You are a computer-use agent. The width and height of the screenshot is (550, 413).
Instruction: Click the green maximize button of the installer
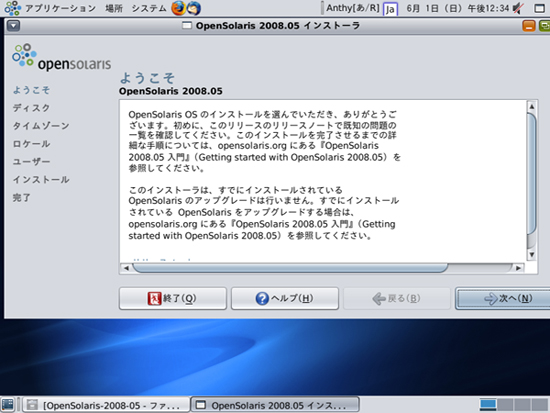[x=544, y=26]
